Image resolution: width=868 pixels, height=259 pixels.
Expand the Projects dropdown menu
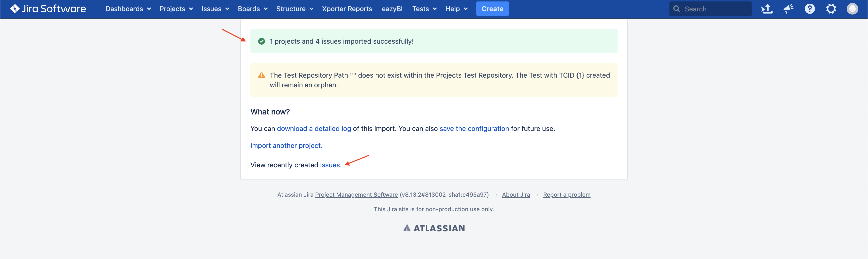point(176,9)
